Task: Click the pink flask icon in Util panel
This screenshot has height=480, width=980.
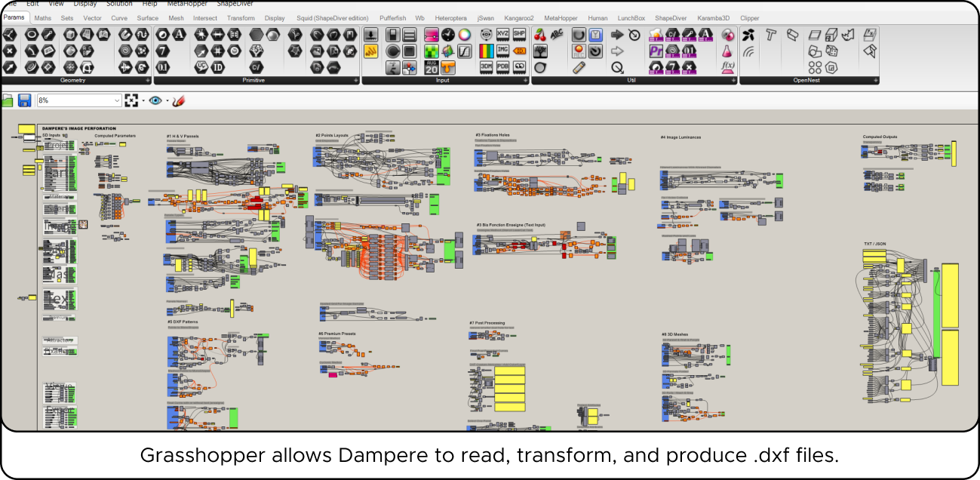Action: (x=727, y=51)
